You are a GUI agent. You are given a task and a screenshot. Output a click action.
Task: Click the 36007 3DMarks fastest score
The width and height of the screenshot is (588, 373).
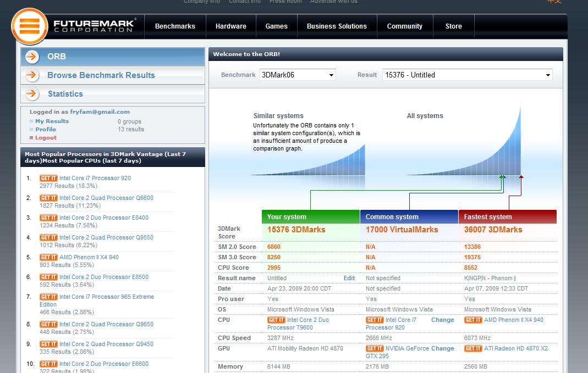click(493, 230)
